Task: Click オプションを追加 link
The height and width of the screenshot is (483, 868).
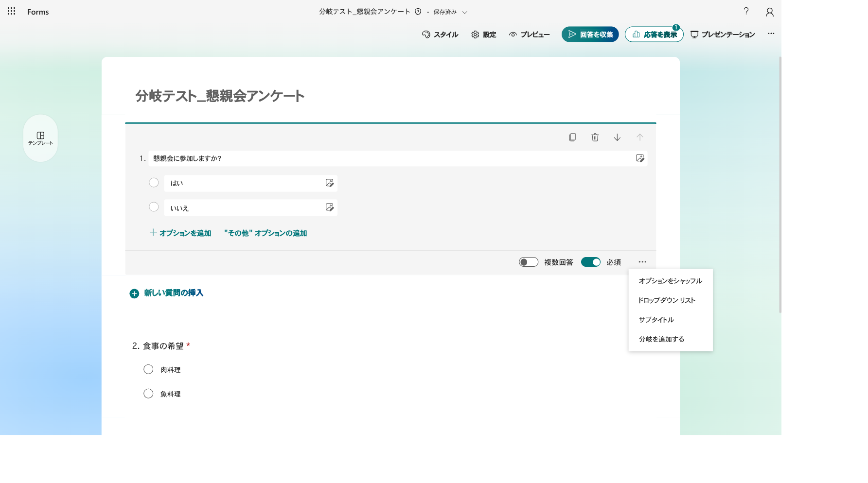Action: (180, 233)
